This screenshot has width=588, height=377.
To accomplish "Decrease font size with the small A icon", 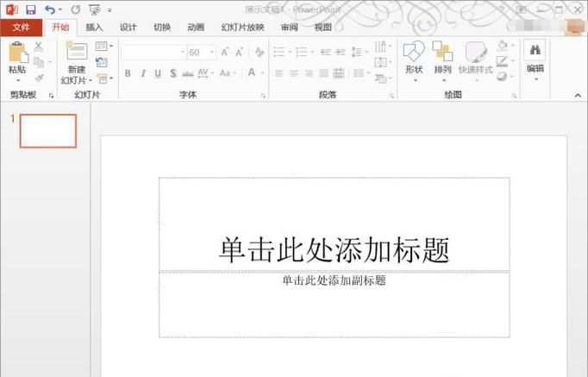I will coord(239,52).
